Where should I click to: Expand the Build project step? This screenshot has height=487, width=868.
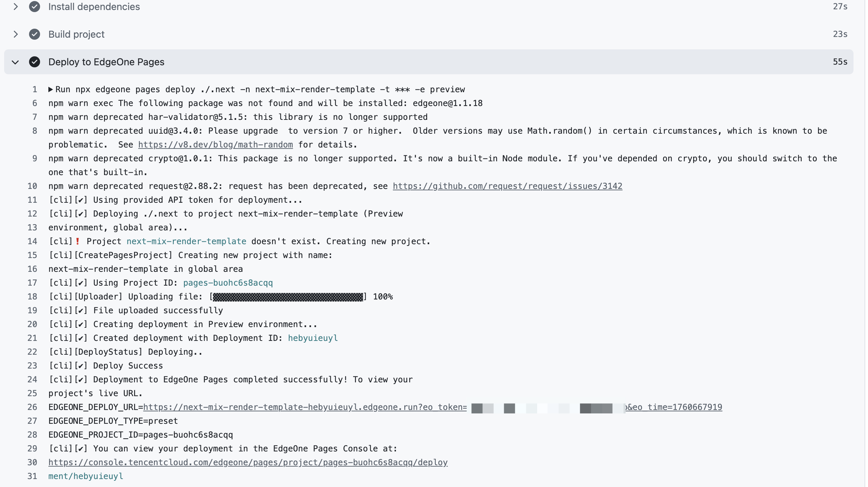coord(15,34)
